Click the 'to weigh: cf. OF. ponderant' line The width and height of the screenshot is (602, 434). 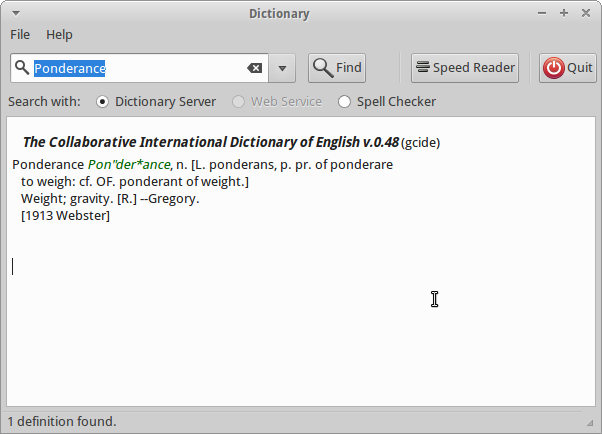pyautogui.click(x=135, y=181)
